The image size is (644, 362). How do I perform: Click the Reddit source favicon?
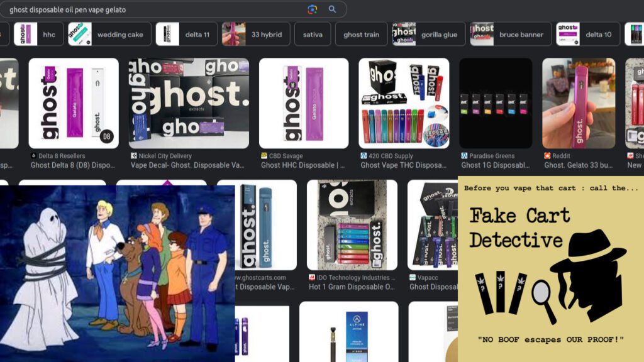(547, 156)
